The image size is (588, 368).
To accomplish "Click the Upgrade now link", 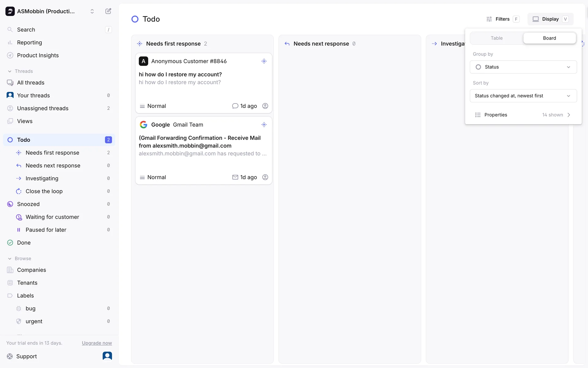I will [97, 343].
